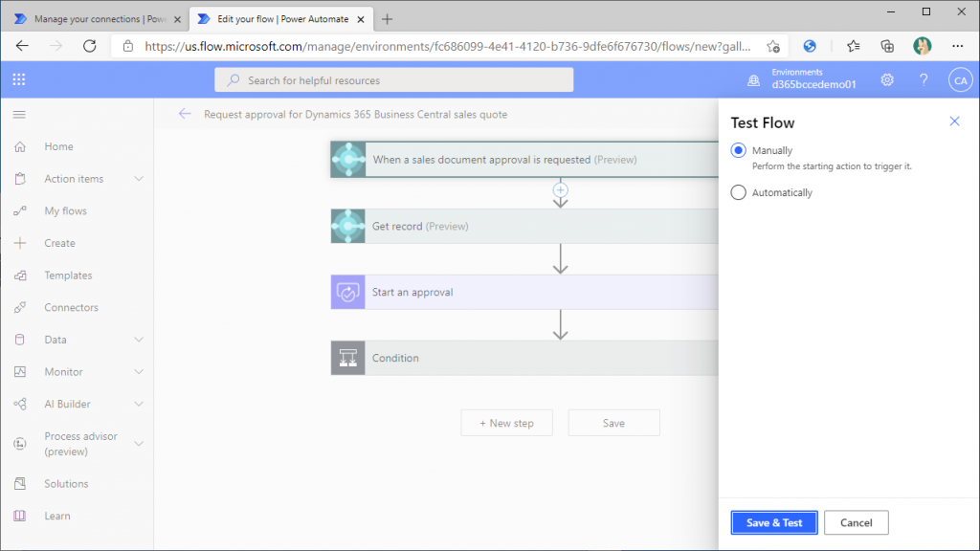Expand the AI Builder chevron
The height and width of the screenshot is (551, 980).
pyautogui.click(x=139, y=404)
